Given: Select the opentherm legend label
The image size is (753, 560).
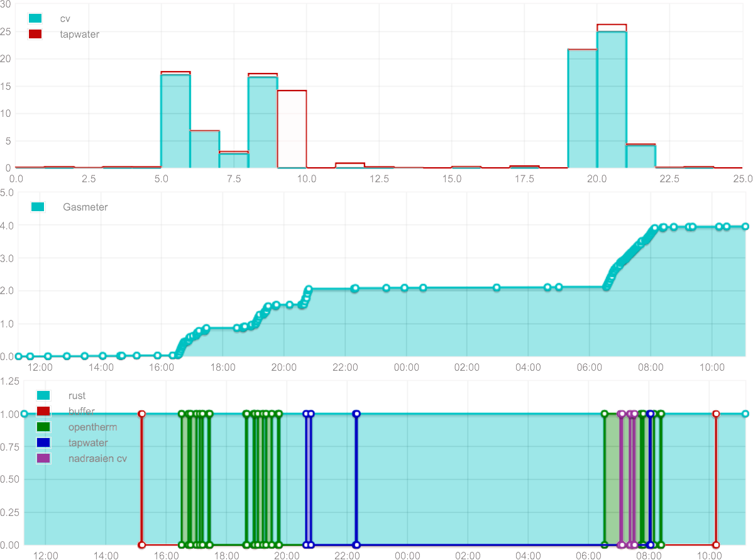Looking at the screenshot, I should pyautogui.click(x=92, y=427).
